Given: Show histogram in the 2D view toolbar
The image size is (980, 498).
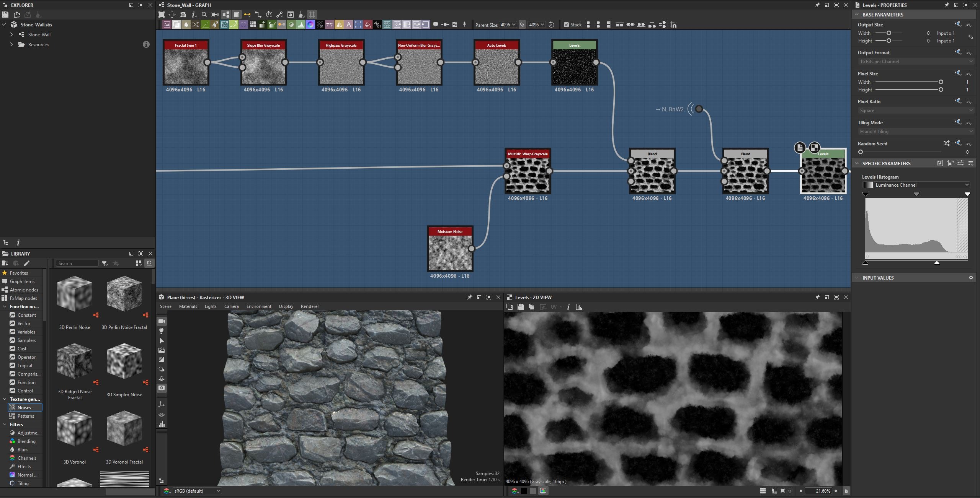Looking at the screenshot, I should 579,307.
